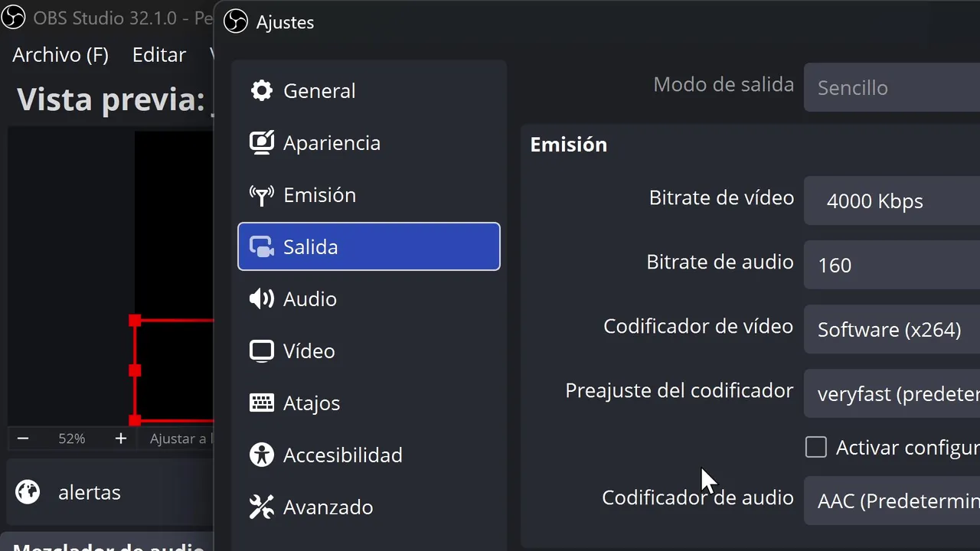Select the Salida settings tab
The width and height of the screenshot is (980, 551).
click(368, 247)
